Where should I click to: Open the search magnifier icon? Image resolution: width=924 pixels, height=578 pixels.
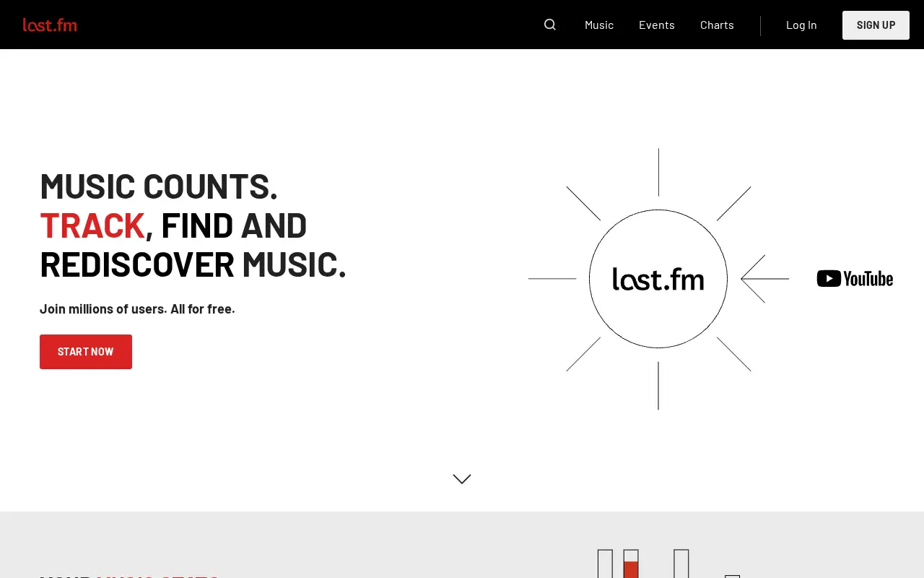click(x=550, y=25)
